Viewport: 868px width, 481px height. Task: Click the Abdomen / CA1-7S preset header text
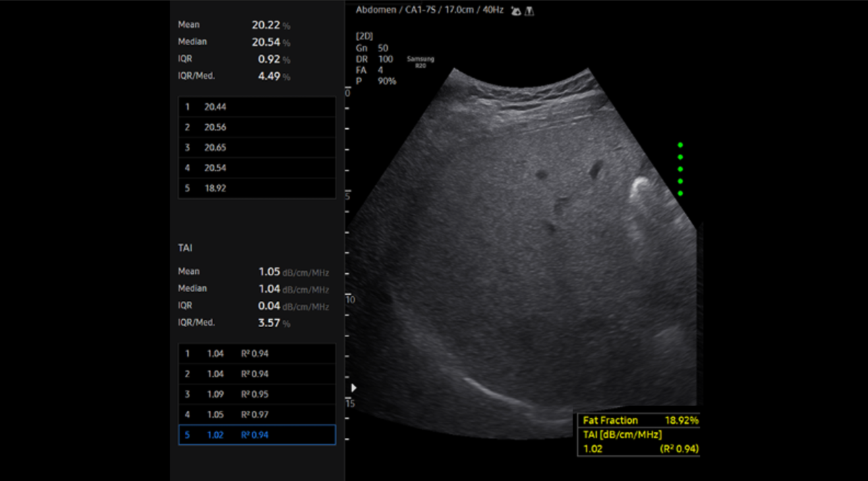(x=430, y=11)
